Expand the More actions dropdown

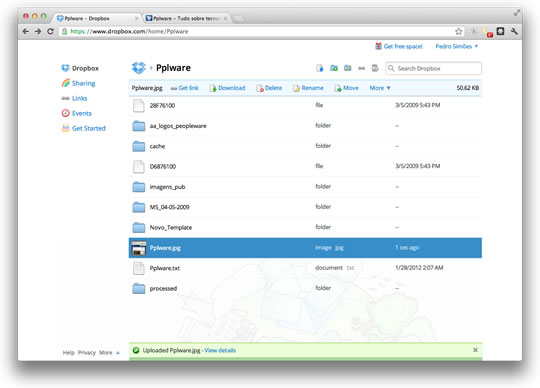click(380, 88)
